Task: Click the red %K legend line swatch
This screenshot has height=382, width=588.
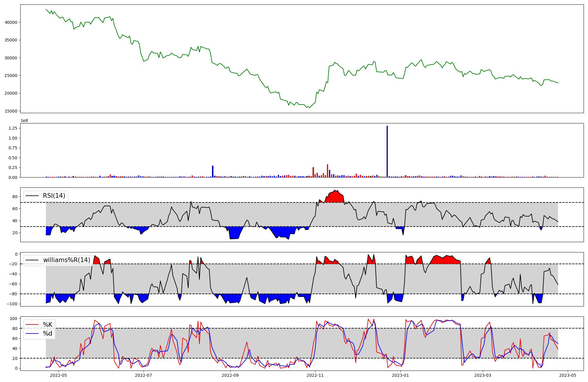Action: coord(32,325)
